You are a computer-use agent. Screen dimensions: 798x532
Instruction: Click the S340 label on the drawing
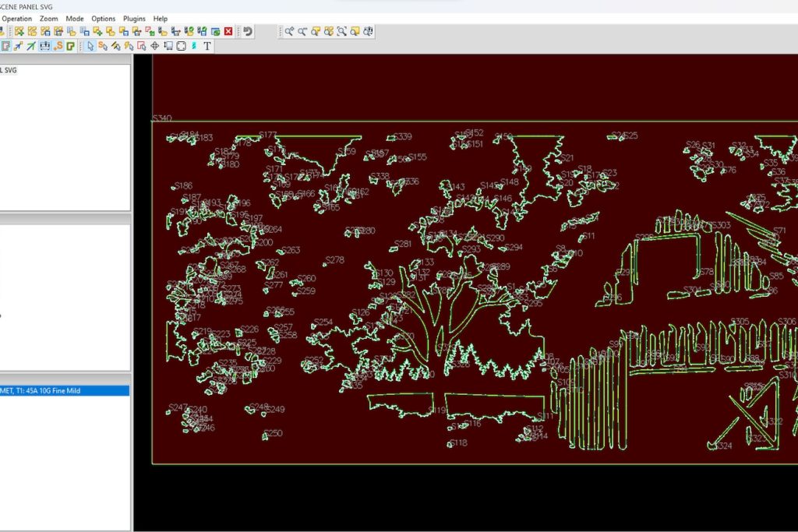pos(161,118)
